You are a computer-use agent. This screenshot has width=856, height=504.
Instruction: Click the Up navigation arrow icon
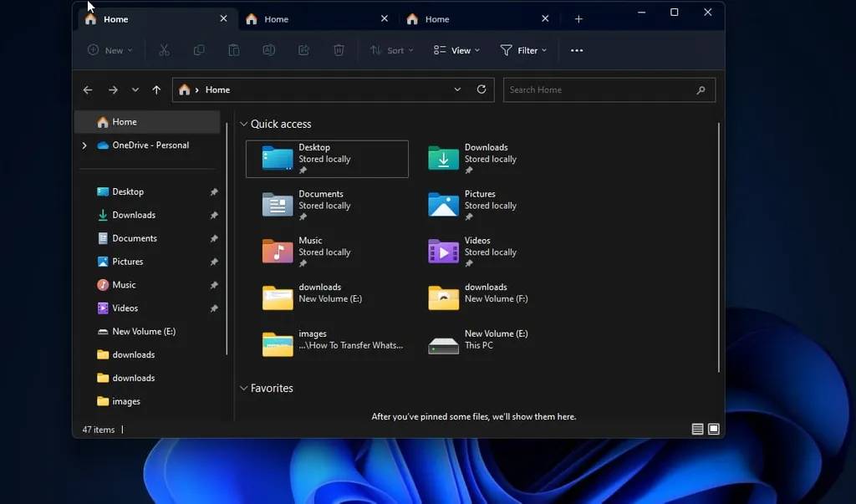155,89
